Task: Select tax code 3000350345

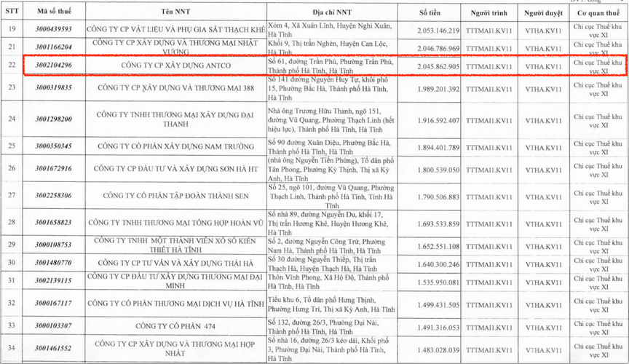Action: coord(54,146)
